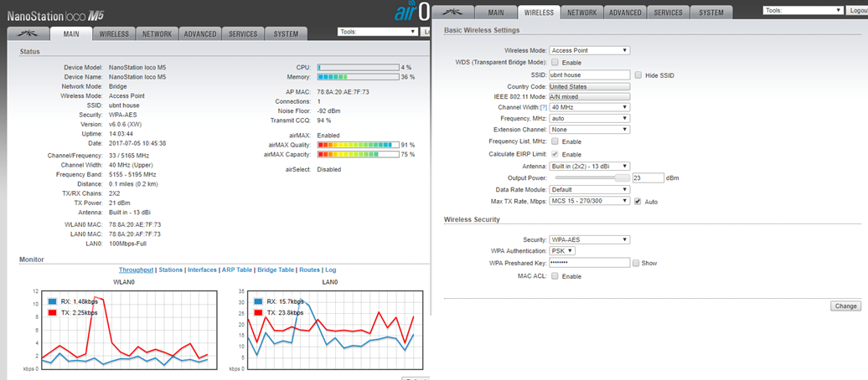Click into the SSID text field
The height and width of the screenshot is (380, 868).
click(589, 75)
